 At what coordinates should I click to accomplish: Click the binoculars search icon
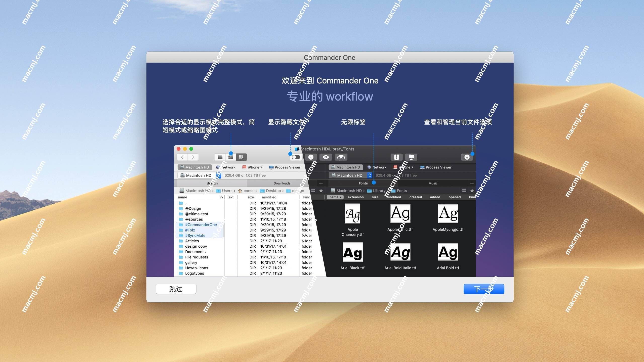tap(341, 157)
